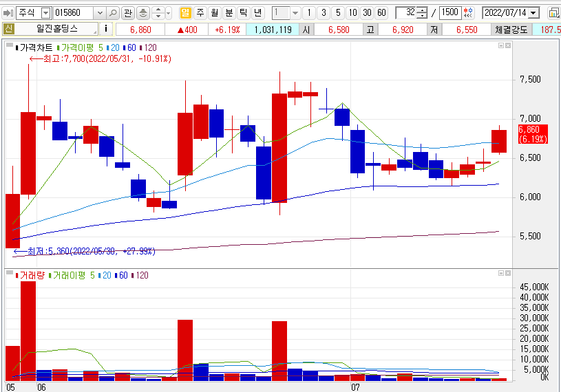This screenshot has width=561, height=392.
Task: Click the 07 month marker on the time axis
Action: point(355,387)
